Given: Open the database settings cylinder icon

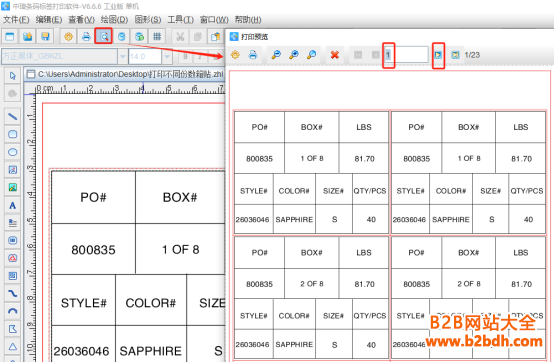Looking at the screenshot, I should click(x=122, y=36).
